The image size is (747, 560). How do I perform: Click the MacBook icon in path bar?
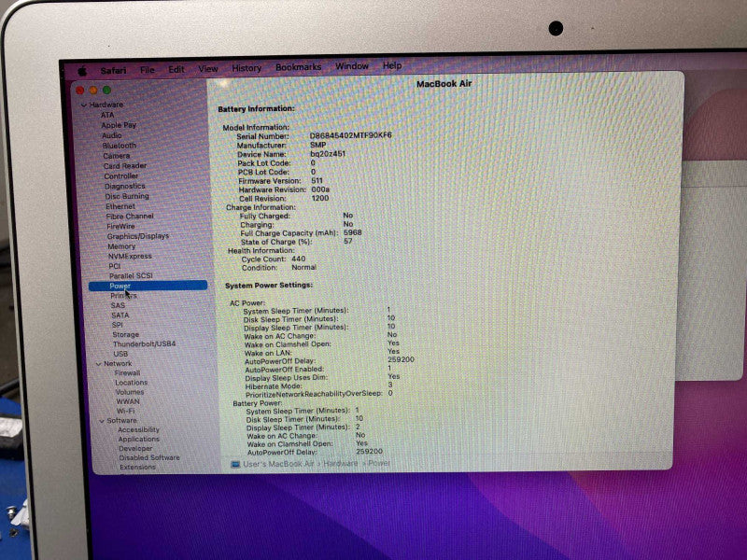[235, 464]
